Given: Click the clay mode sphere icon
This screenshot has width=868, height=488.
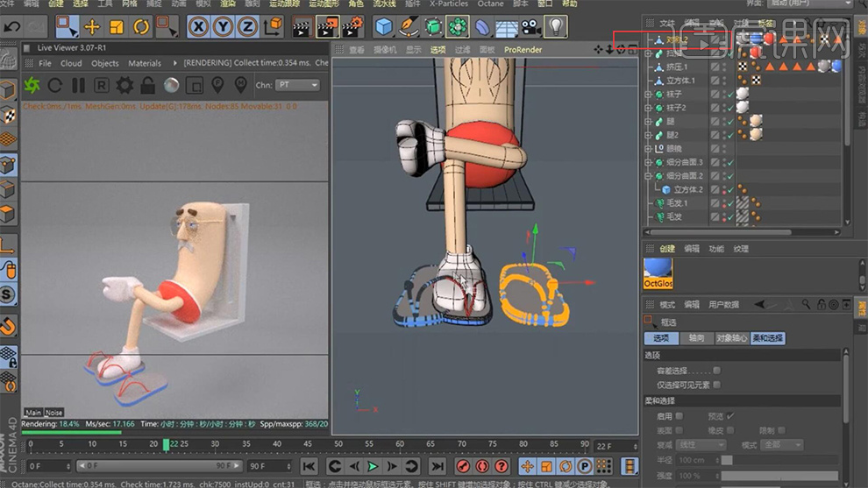Looking at the screenshot, I should pos(172,85).
